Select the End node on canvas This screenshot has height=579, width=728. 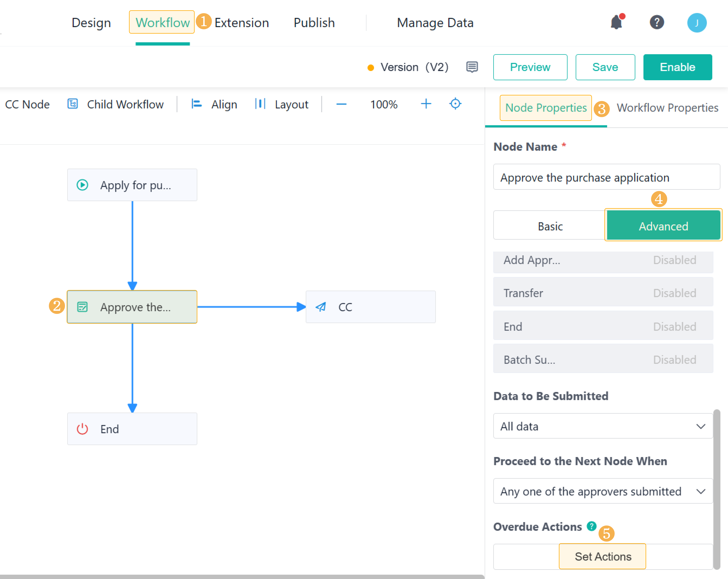tap(132, 429)
